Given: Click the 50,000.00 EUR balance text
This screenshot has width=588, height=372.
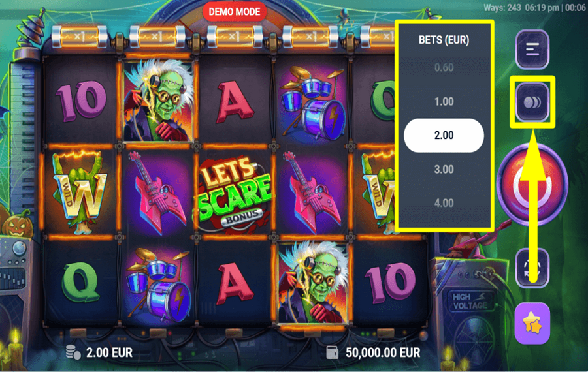Looking at the screenshot, I should 383,352.
